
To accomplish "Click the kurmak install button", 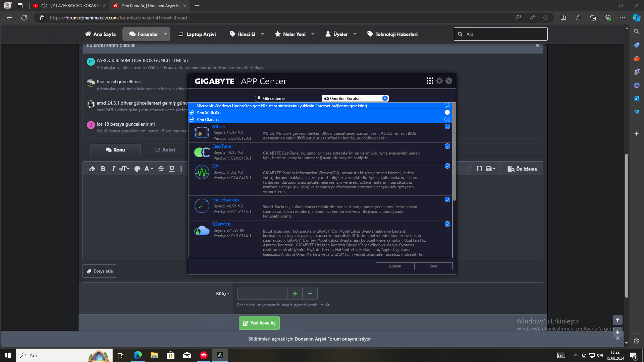I will pyautogui.click(x=395, y=266).
